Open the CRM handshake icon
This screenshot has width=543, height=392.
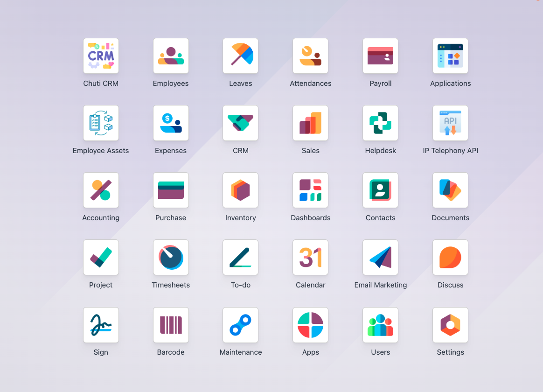tap(240, 123)
